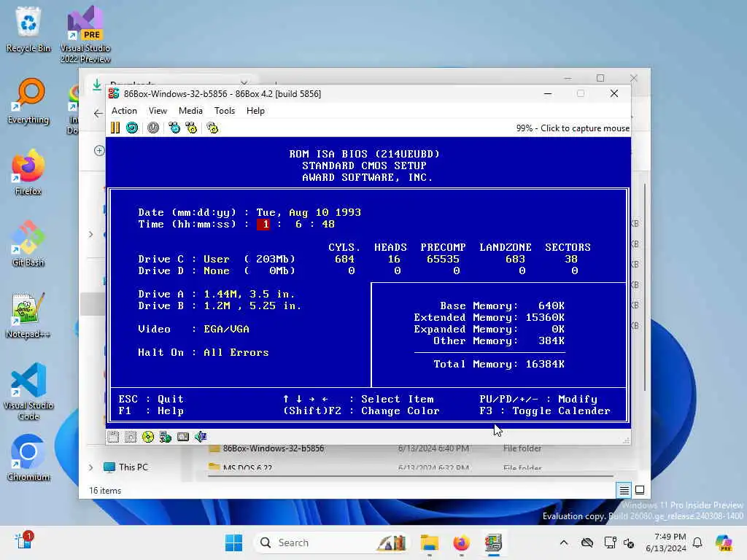
Task: Open 86Box settings gear icon
Action: (212, 128)
